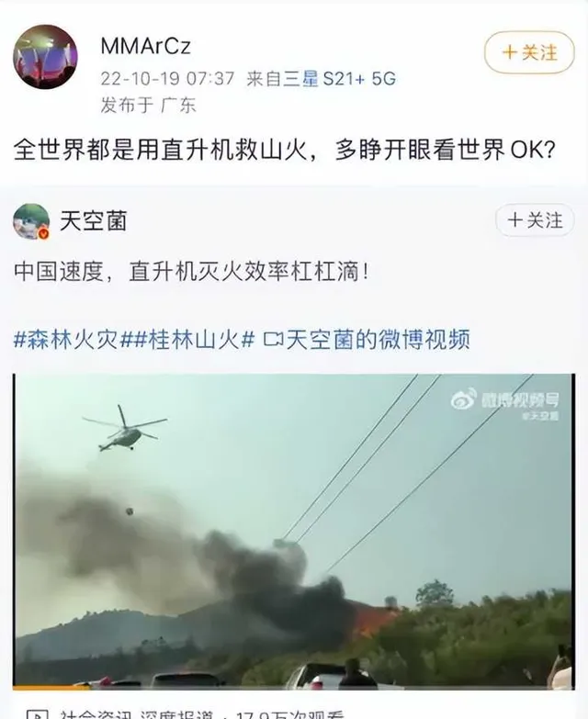Image resolution: width=588 pixels, height=719 pixels.
Task: Tap the helicopter in the video frame
Action: tap(124, 429)
